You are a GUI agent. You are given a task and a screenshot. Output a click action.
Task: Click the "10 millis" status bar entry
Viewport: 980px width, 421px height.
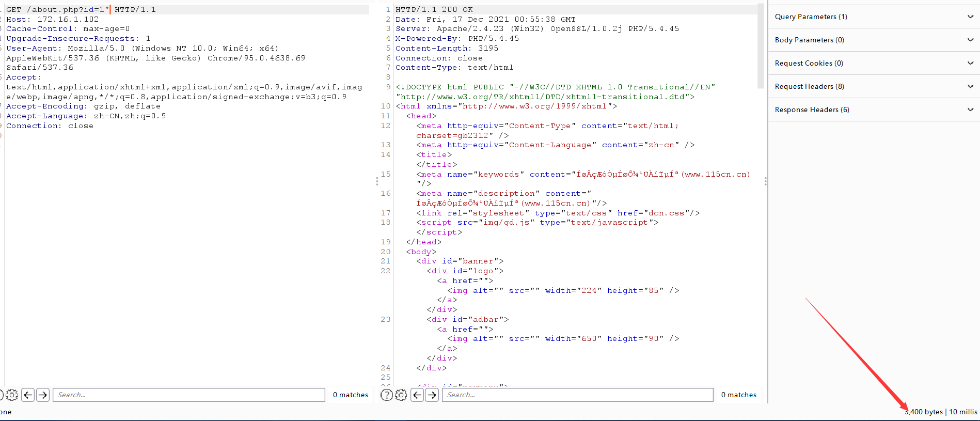click(963, 412)
